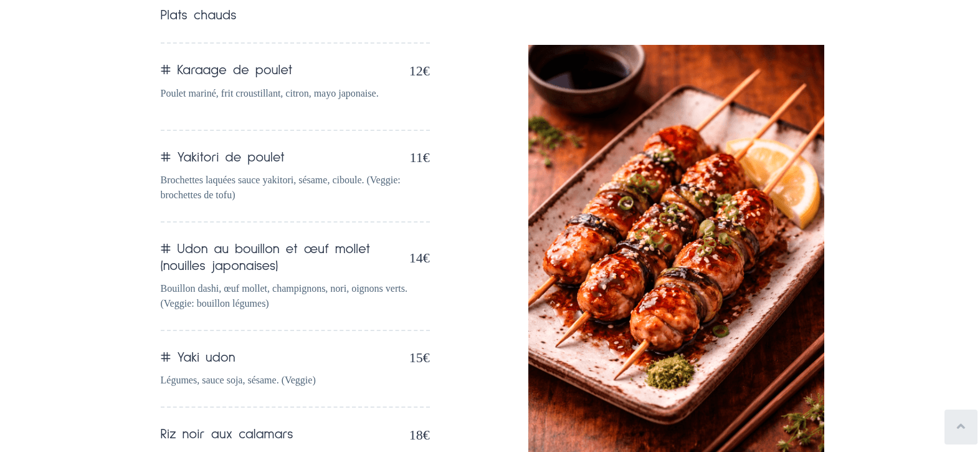Select the 11€ price next to Yakitori
Image resolution: width=980 pixels, height=452 pixels.
pos(419,158)
